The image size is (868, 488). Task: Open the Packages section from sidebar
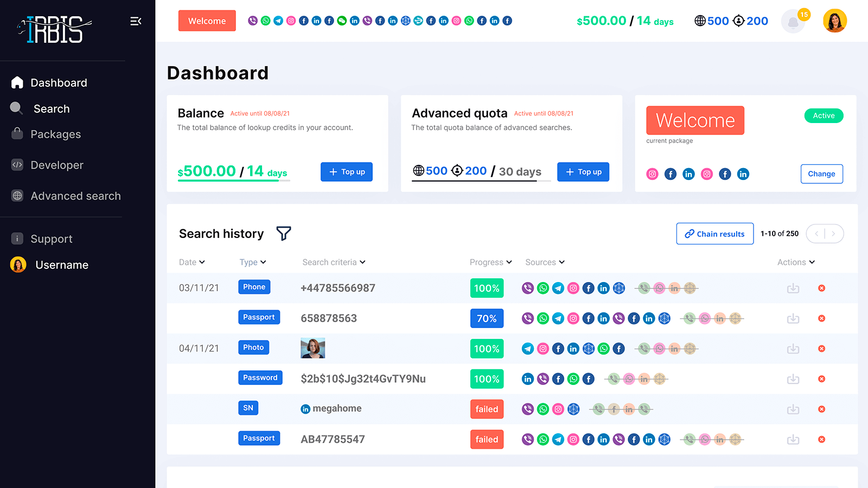56,134
